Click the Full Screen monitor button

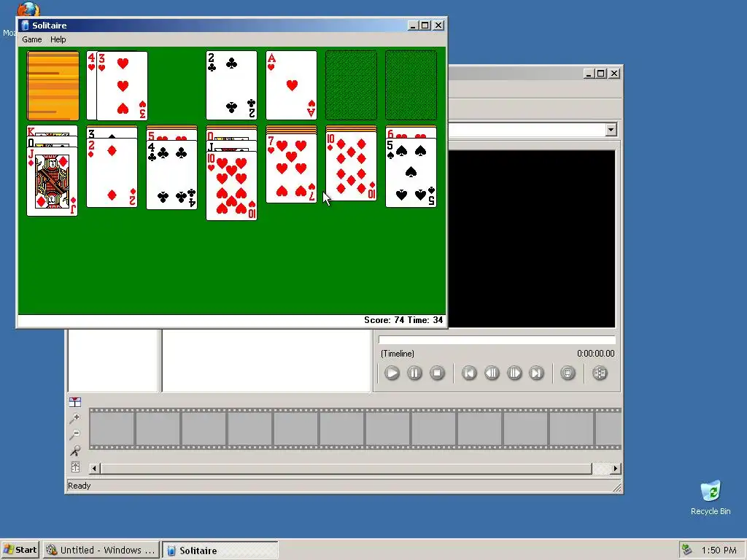pos(568,373)
